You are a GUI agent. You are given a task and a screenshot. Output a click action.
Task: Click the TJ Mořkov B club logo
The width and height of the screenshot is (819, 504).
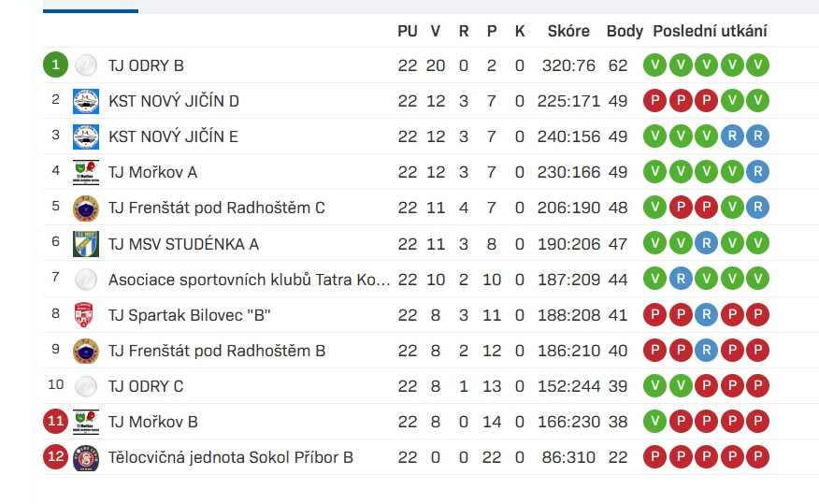point(86,422)
